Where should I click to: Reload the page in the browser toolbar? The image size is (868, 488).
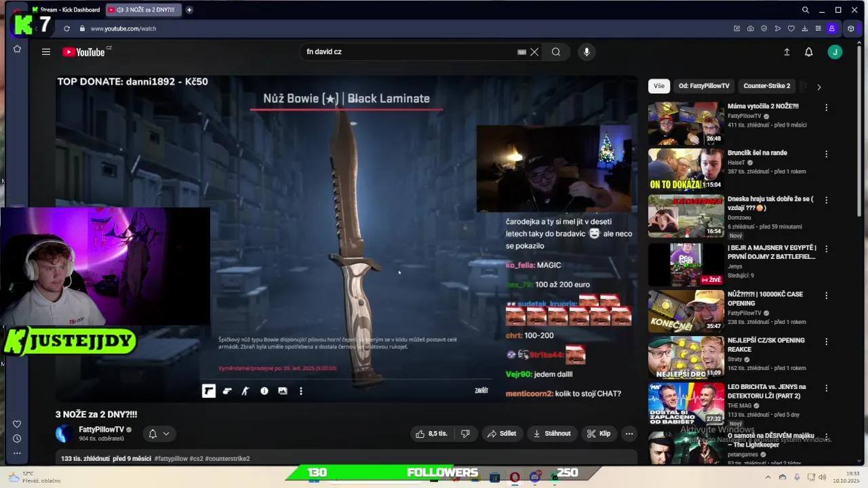(x=66, y=28)
